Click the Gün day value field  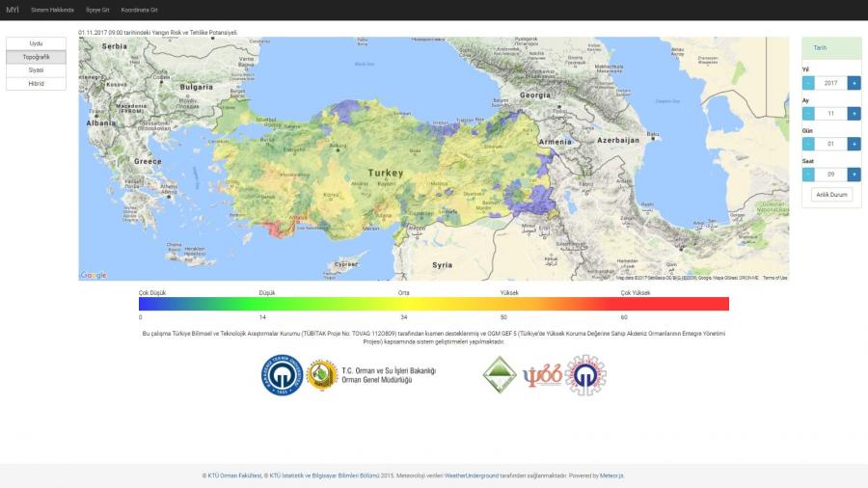point(830,144)
